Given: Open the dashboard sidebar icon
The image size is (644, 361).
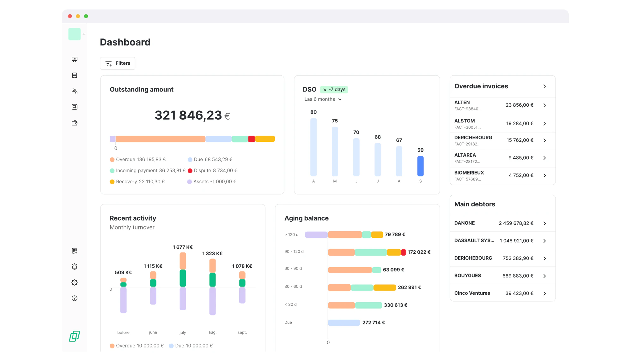Looking at the screenshot, I should pos(74,59).
